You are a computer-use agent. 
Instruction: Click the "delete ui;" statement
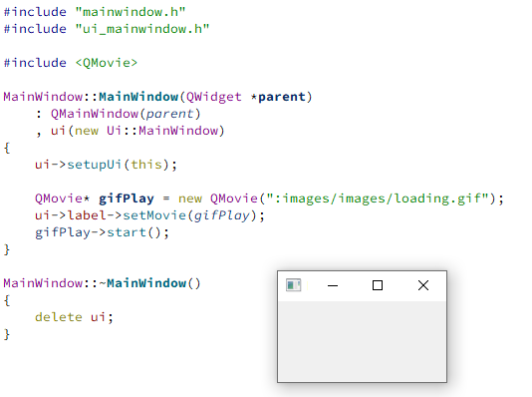[x=74, y=317]
